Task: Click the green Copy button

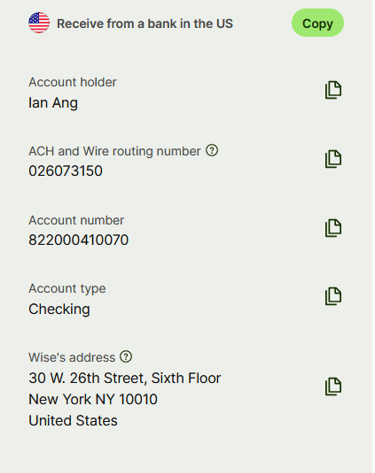Action: point(318,23)
